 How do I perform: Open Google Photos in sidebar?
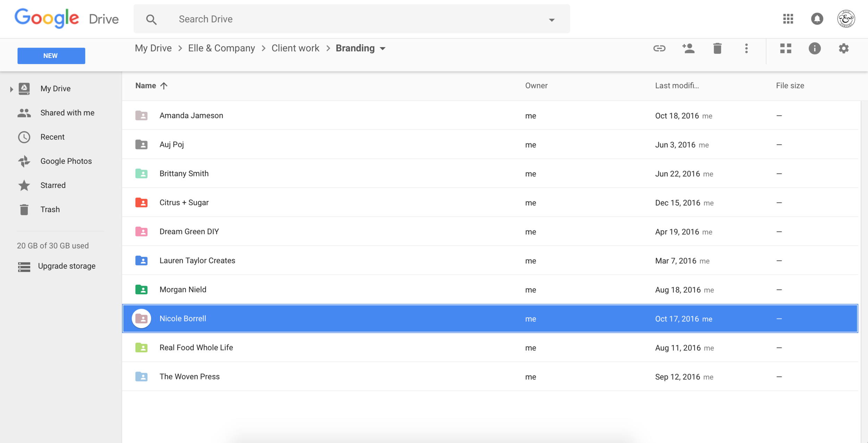pos(66,161)
